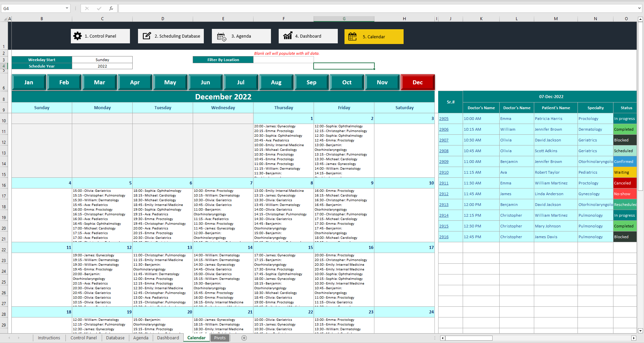
Task: Open the Dashboard sheet tab
Action: (168, 338)
